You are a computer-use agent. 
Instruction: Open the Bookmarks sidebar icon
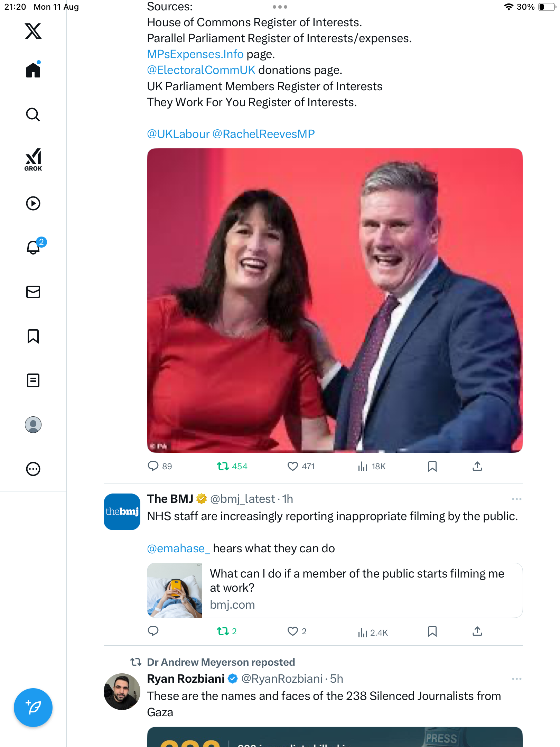(33, 336)
